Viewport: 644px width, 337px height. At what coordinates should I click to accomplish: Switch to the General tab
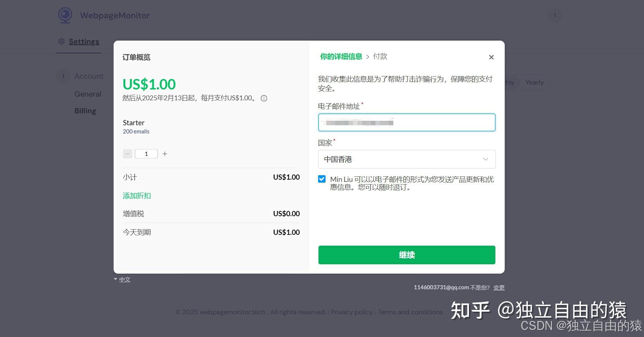tap(88, 94)
